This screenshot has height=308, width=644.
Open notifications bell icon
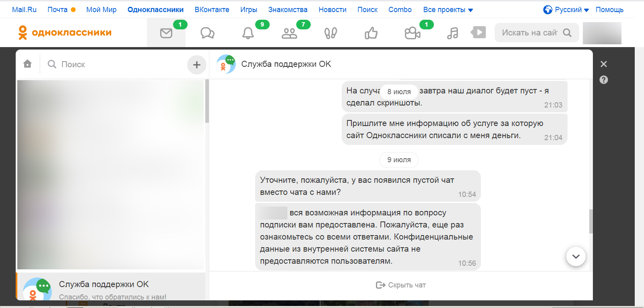[x=248, y=33]
